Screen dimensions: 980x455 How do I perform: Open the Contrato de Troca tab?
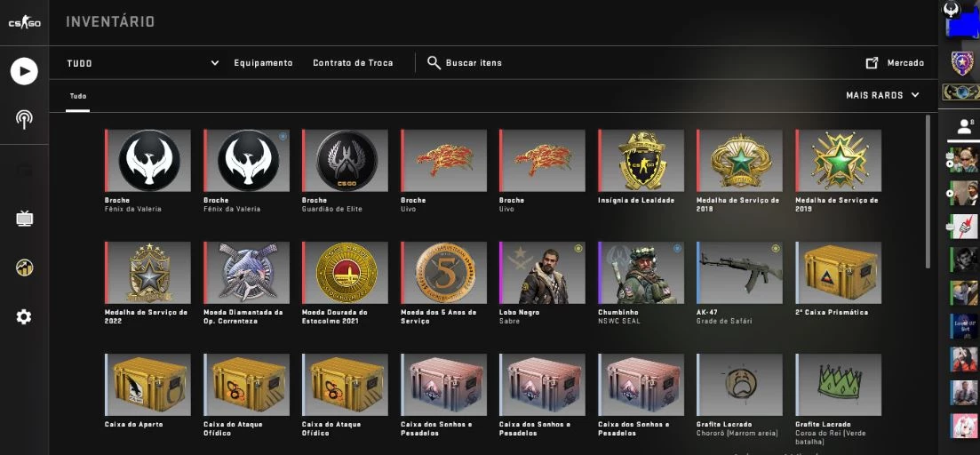pyautogui.click(x=353, y=63)
